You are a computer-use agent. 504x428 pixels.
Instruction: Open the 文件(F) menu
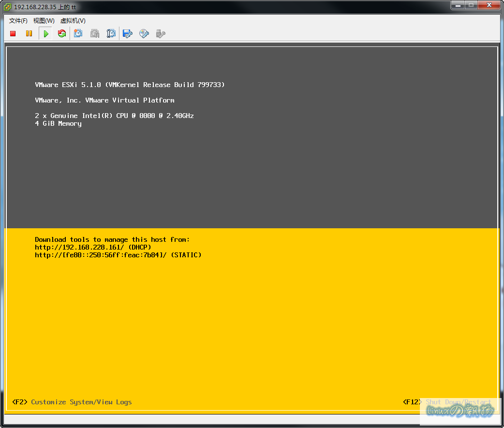click(18, 21)
